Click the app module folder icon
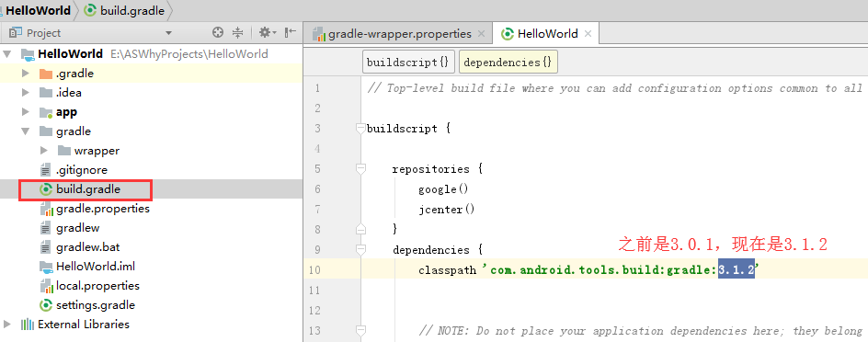Image resolution: width=868 pixels, height=342 pixels. [x=46, y=112]
